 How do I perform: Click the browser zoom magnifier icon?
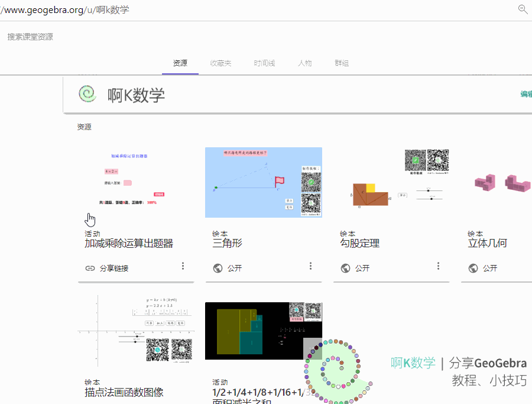523,9
